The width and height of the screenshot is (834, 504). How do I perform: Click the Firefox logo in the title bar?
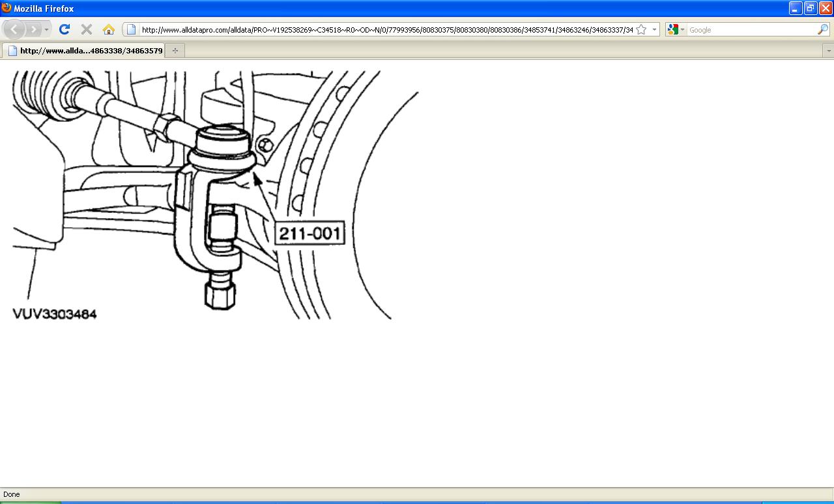7,8
